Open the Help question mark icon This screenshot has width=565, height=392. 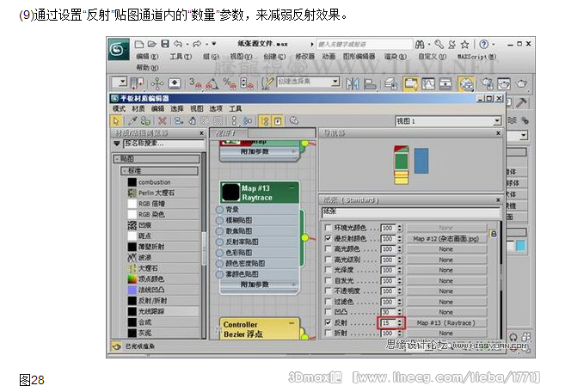click(484, 45)
